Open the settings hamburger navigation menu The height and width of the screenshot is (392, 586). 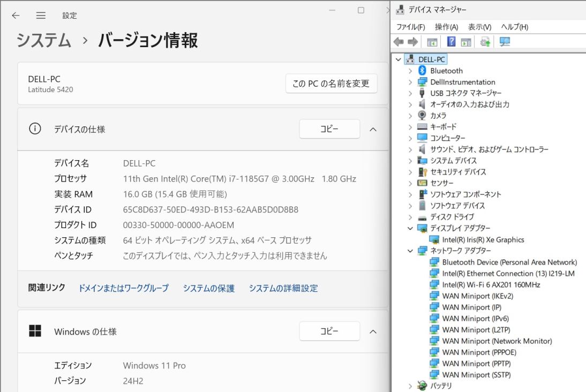pyautogui.click(x=41, y=16)
